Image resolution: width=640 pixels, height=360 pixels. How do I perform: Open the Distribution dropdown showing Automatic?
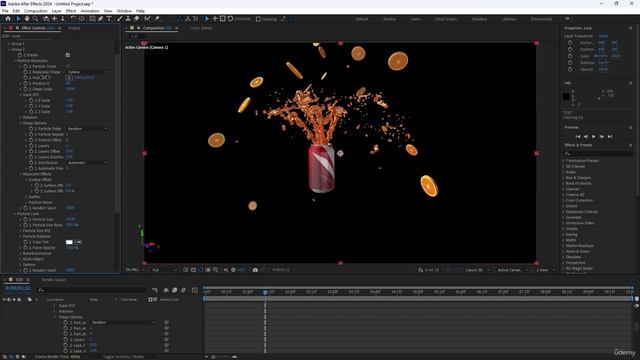point(87,162)
